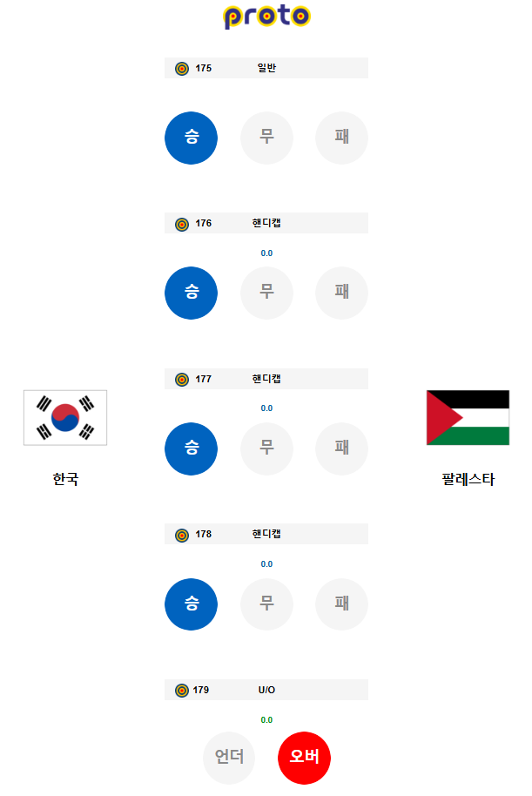The height and width of the screenshot is (796, 532).
Task: Select 패 (lose) for game 178 핸디캡
Action: coord(341,604)
